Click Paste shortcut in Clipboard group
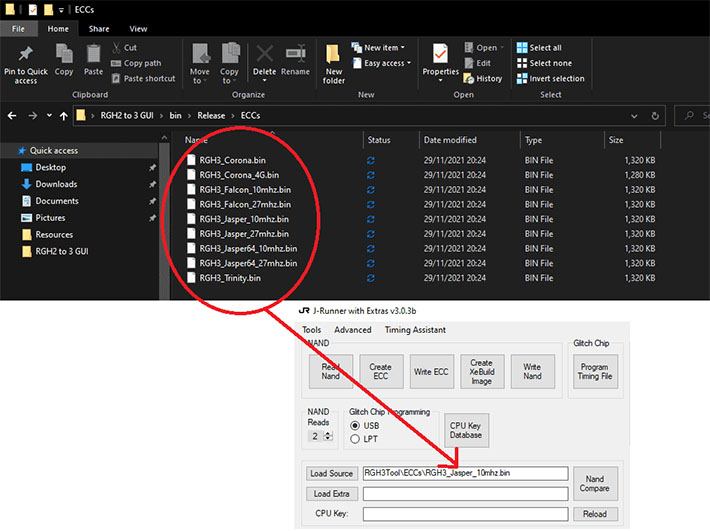The height and width of the screenshot is (531, 710). tap(144, 79)
